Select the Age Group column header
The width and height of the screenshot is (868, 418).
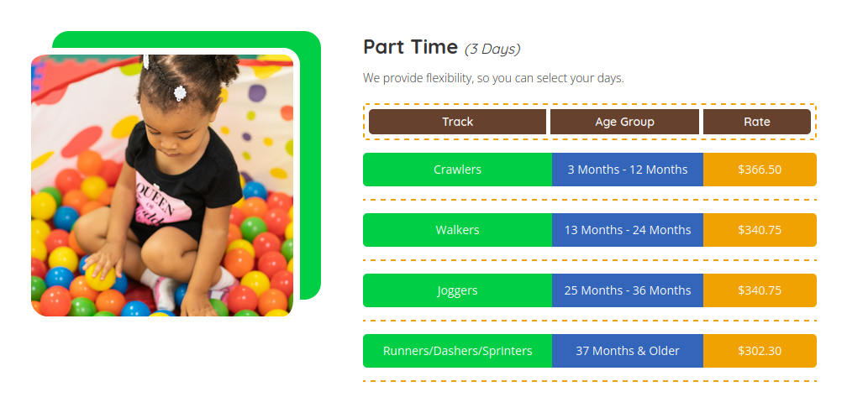pos(624,122)
